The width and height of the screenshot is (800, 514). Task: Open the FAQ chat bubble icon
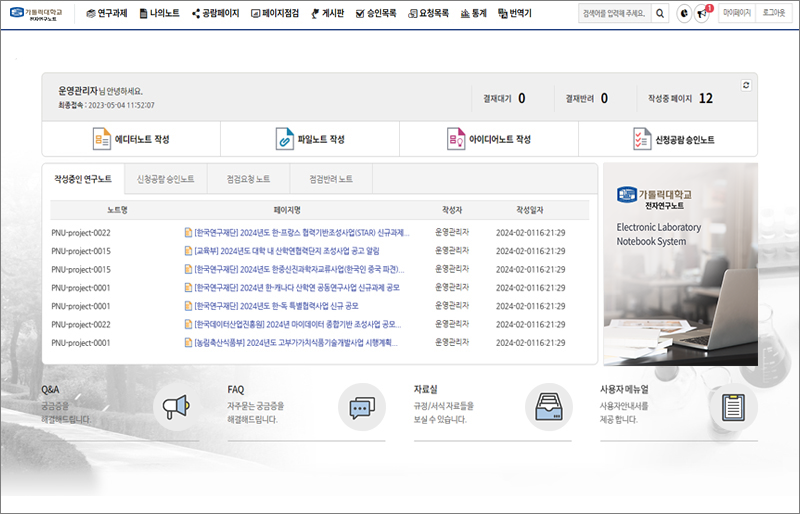[361, 407]
